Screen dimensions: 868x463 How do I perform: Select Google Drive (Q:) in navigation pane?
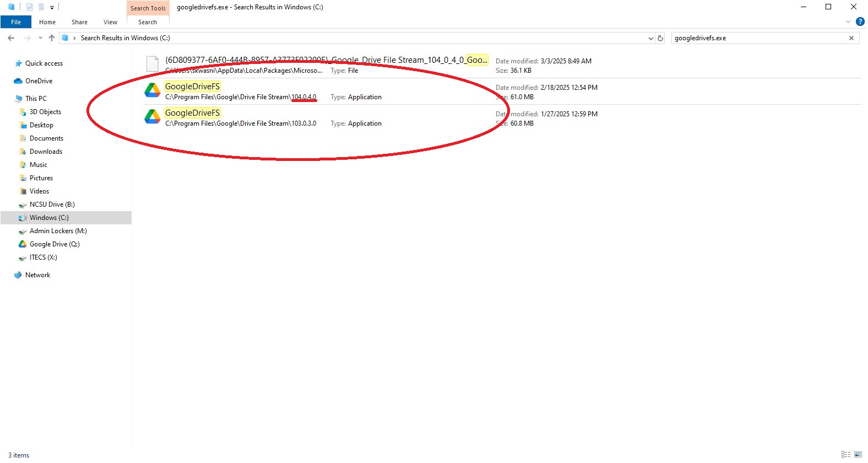click(x=55, y=244)
